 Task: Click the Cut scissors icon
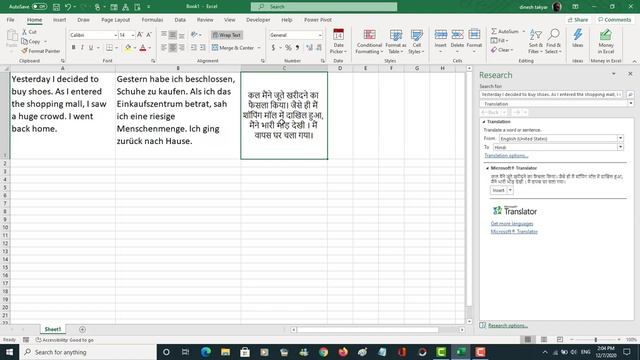tap(25, 32)
